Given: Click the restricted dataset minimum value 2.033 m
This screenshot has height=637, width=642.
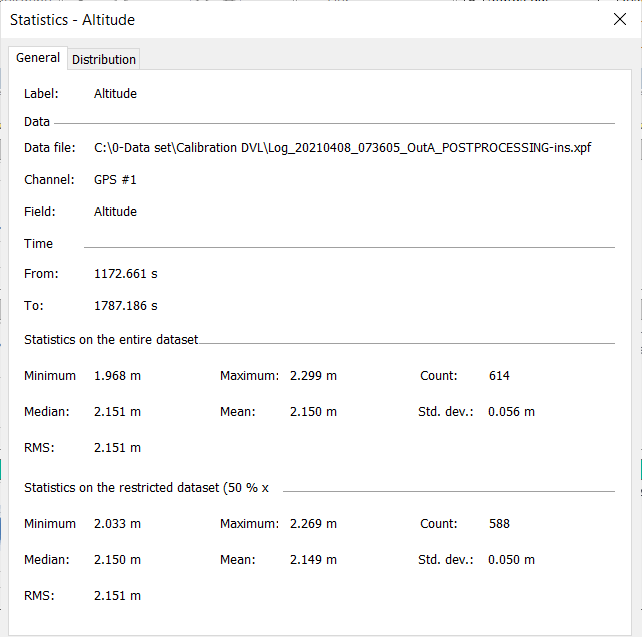Looking at the screenshot, I should (117, 524).
